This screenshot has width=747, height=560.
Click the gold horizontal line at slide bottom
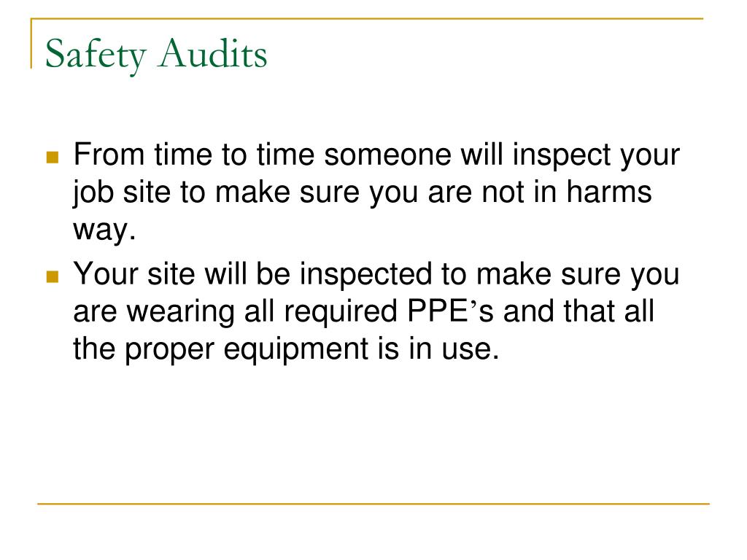pos(373,503)
